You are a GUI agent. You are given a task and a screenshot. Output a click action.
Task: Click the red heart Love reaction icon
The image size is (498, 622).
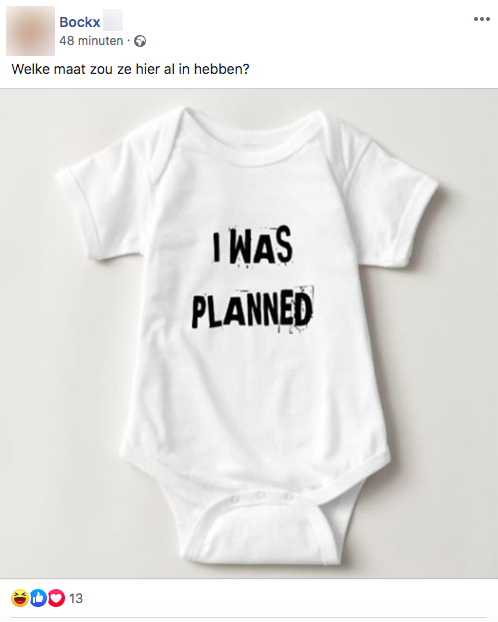56,598
